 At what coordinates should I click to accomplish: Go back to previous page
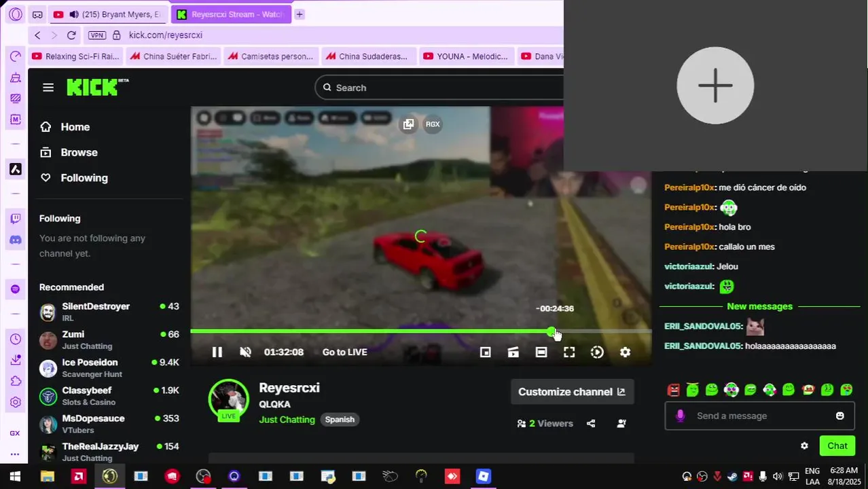(x=37, y=35)
